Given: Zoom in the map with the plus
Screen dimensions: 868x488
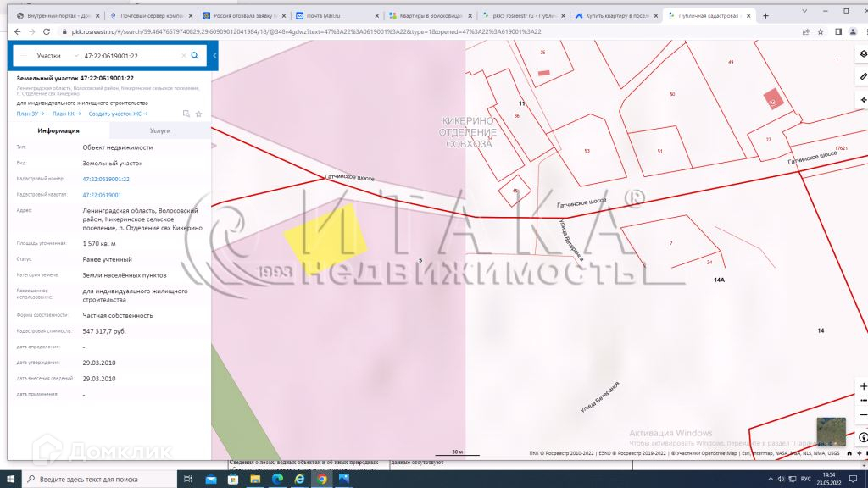Looking at the screenshot, I should tap(863, 386).
